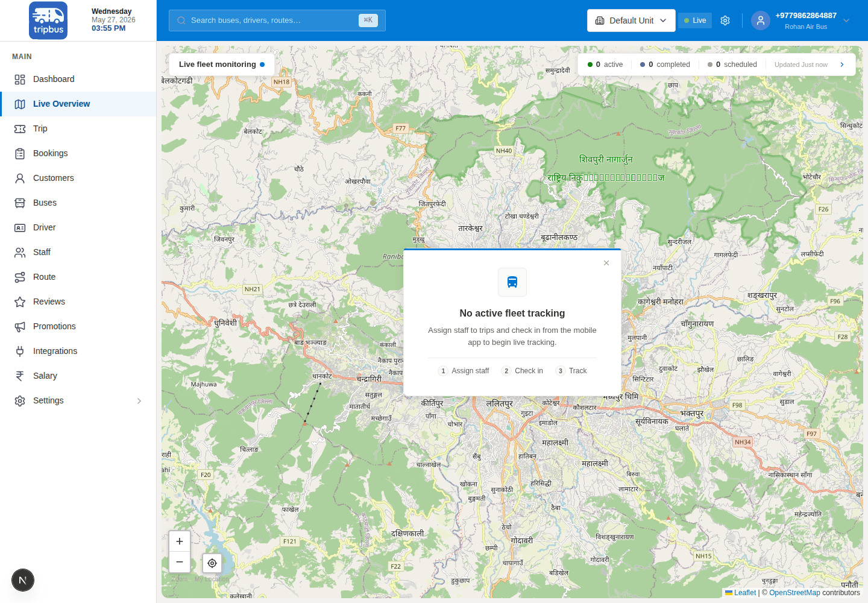Viewport: 868px width, 603px height.
Task: Click the Promotions megaphone icon
Action: [x=20, y=327]
